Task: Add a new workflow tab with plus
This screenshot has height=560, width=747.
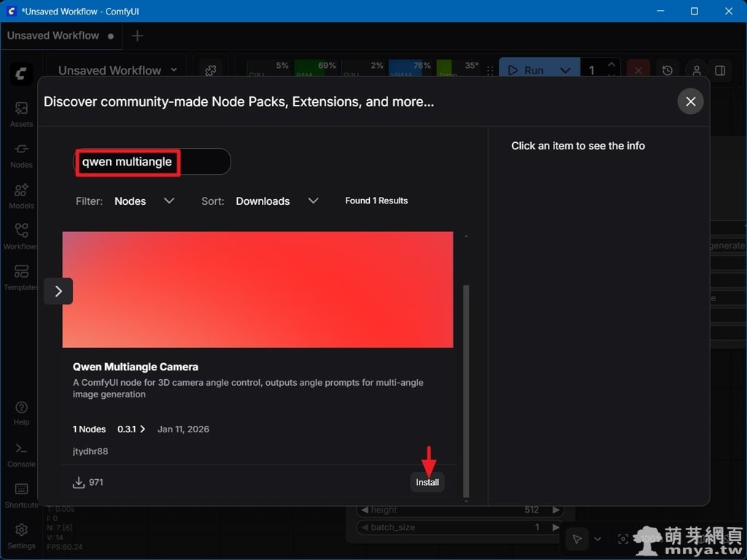Action: [x=137, y=36]
